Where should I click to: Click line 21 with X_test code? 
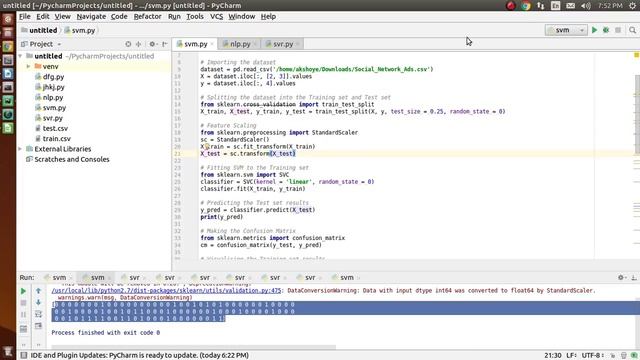248,153
